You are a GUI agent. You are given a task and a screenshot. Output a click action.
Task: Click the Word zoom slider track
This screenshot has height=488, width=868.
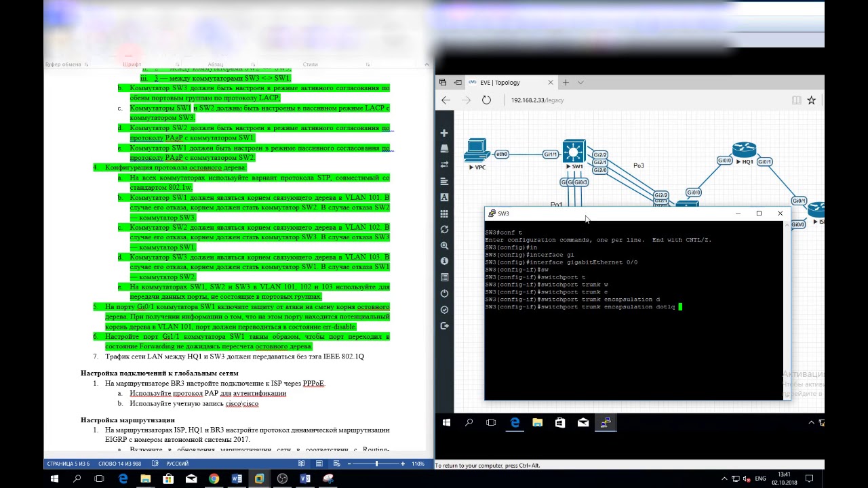click(376, 464)
